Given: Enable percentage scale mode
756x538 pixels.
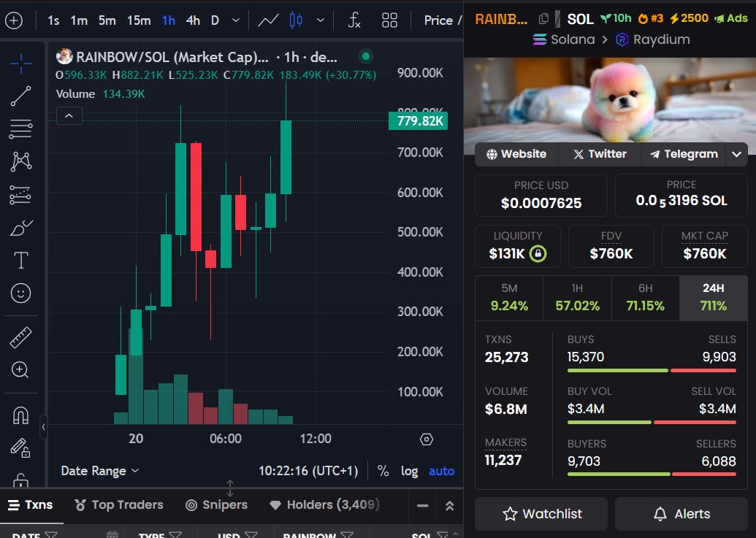Looking at the screenshot, I should click(x=383, y=471).
